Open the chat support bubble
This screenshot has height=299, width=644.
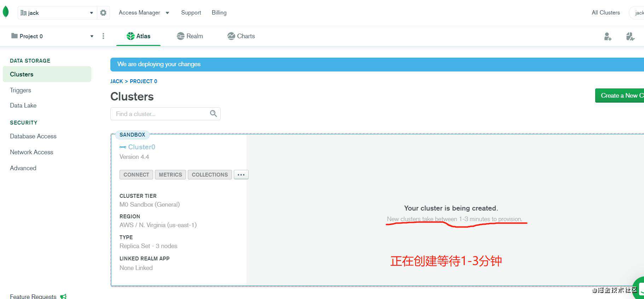pos(639,288)
